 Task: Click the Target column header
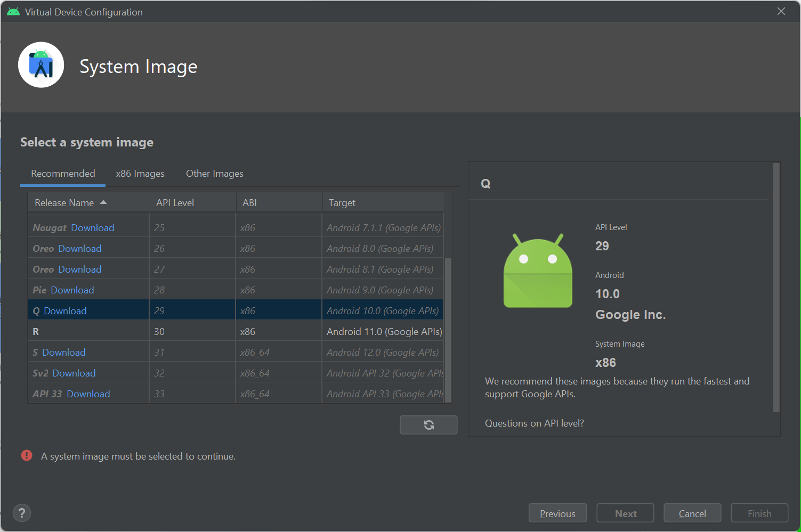(383, 203)
